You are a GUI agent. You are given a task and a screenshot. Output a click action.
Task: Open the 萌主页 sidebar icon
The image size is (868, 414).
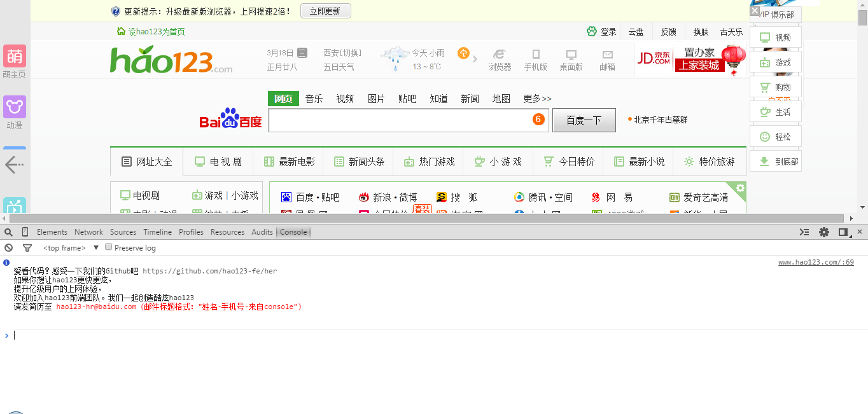click(x=15, y=56)
